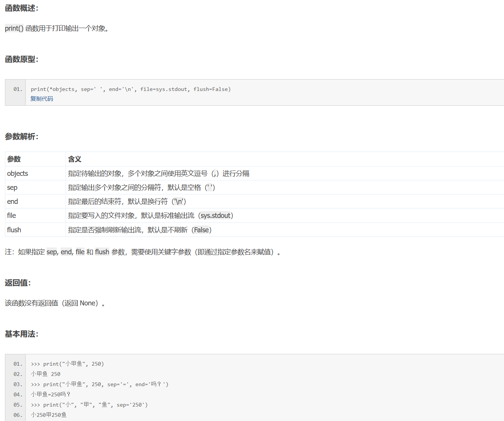The width and height of the screenshot is (504, 421).
Task: Click the 参数 table header cell
Action: coord(35,159)
